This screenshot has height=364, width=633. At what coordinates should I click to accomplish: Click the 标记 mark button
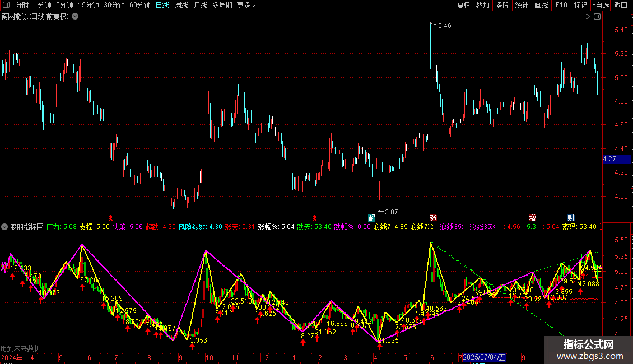coord(580,5)
